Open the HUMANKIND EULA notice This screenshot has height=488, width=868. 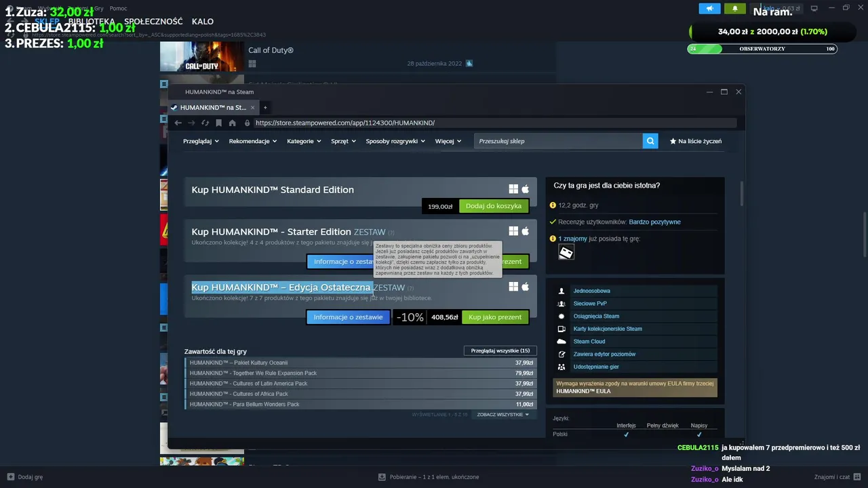[635, 387]
